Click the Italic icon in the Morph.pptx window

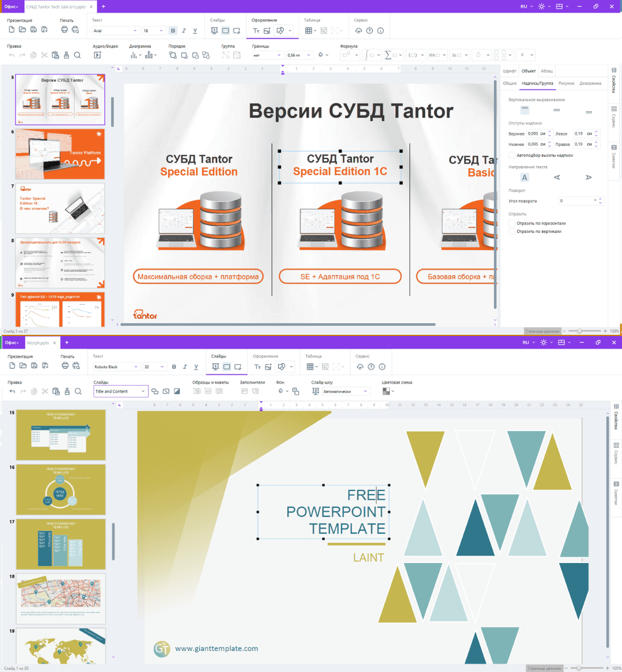point(185,367)
